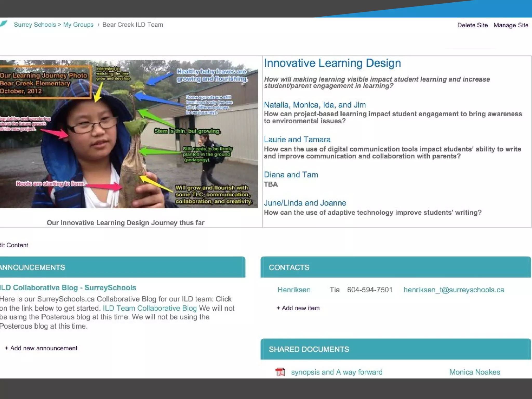Screen dimensions: 532x399
Task: Open ILD Collaborative Blog announcement title
Action: tap(68, 288)
